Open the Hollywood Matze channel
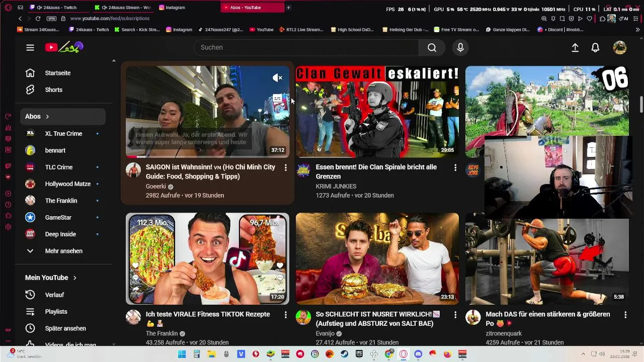 [x=63, y=184]
